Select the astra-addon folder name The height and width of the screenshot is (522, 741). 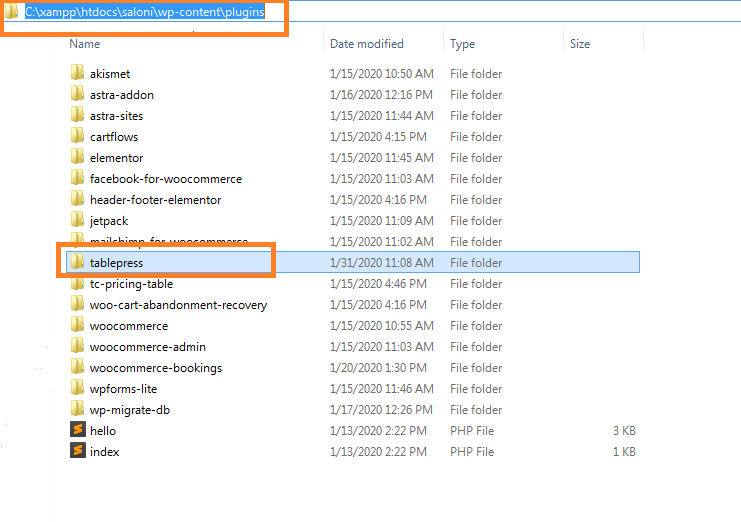click(122, 95)
